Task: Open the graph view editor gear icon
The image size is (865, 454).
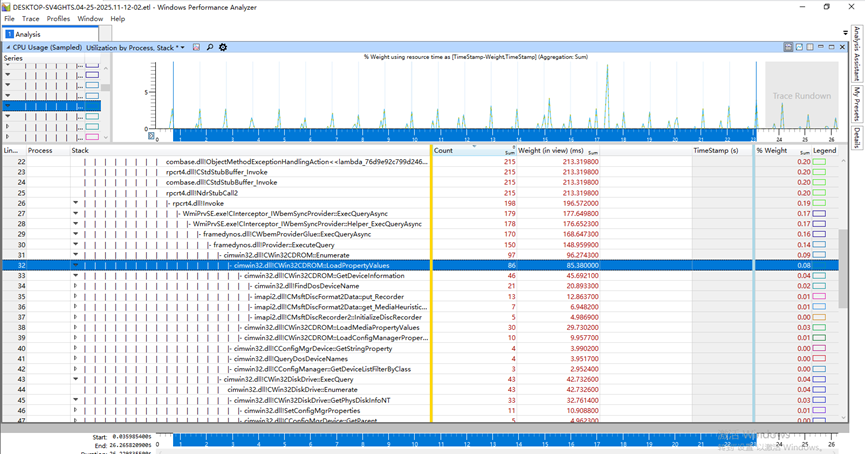Action: [223, 47]
